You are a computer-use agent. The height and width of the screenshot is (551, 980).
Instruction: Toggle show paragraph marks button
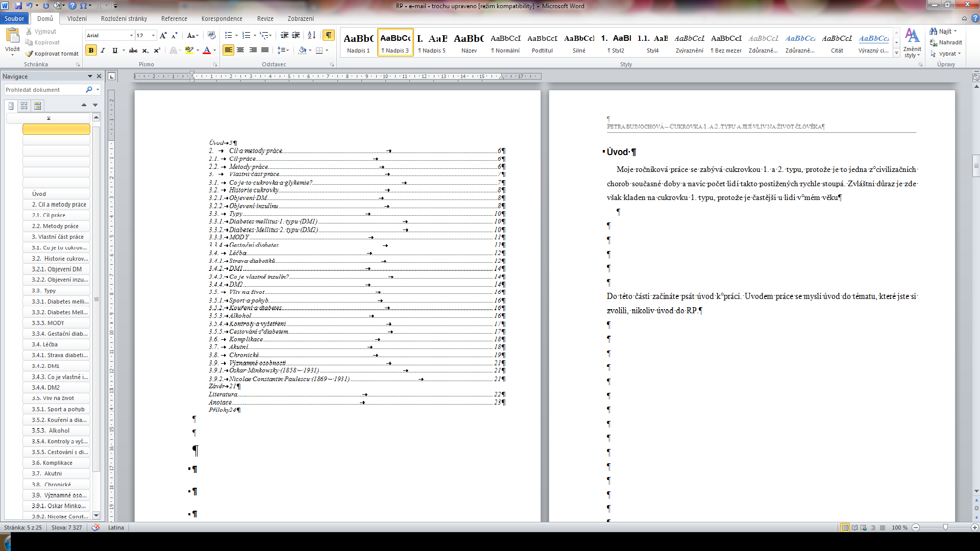pyautogui.click(x=329, y=35)
